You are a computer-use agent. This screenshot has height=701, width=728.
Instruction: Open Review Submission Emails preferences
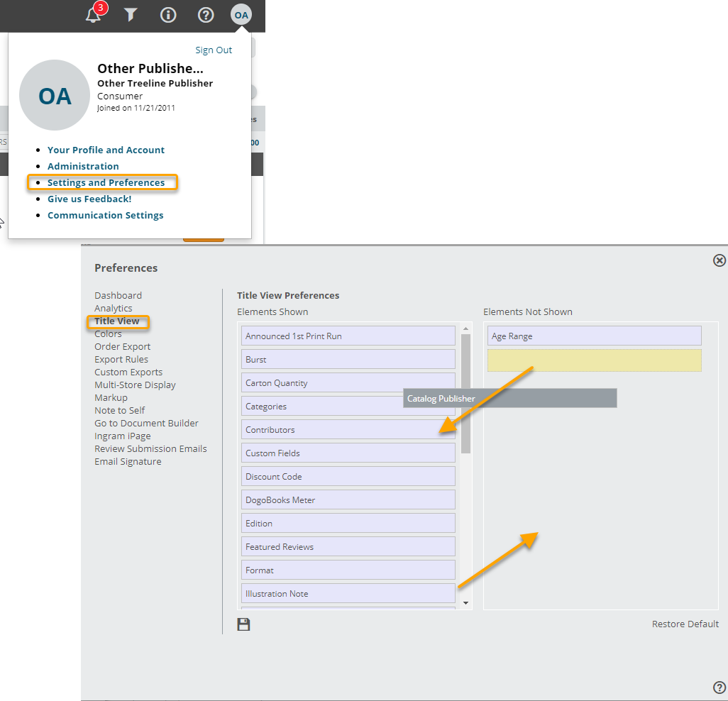150,448
